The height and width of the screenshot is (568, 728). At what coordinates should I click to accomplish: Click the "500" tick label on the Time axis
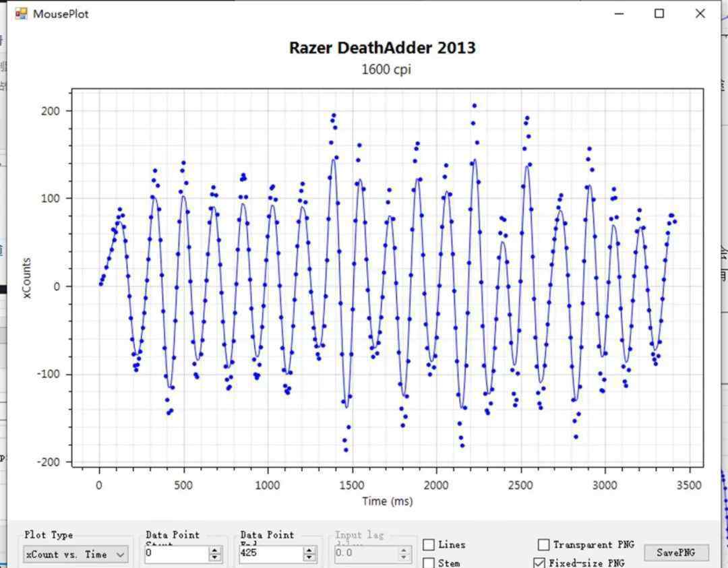(x=183, y=485)
